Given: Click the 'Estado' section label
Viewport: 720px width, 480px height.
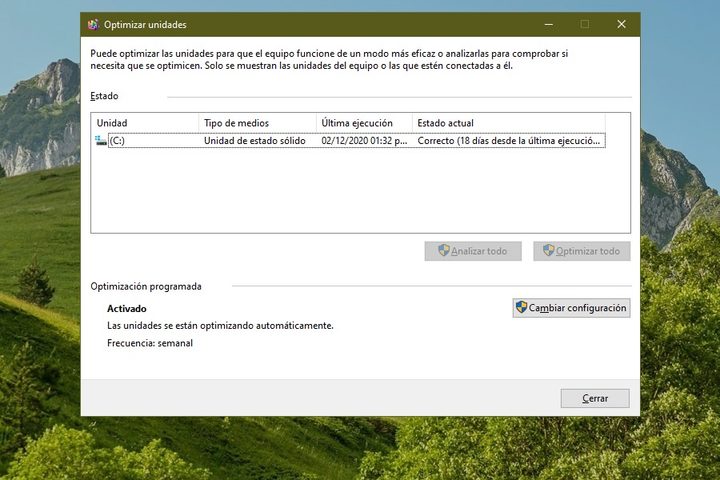Looking at the screenshot, I should (104, 96).
